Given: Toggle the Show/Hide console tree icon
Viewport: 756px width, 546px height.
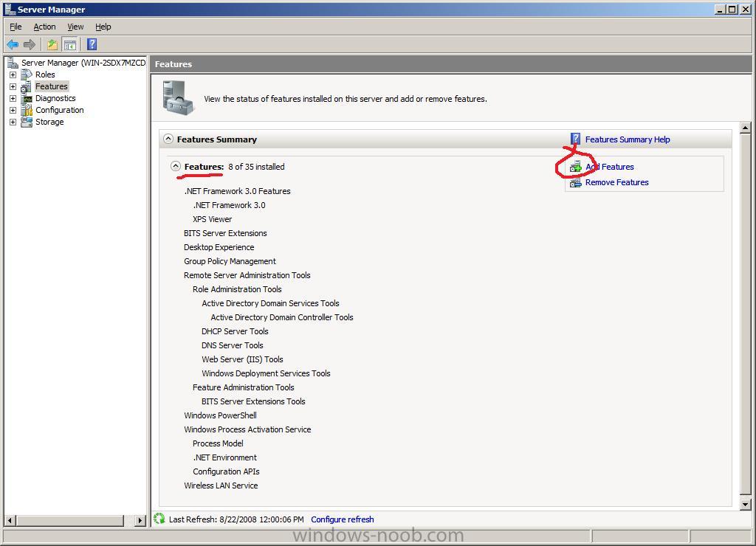Looking at the screenshot, I should 70,45.
